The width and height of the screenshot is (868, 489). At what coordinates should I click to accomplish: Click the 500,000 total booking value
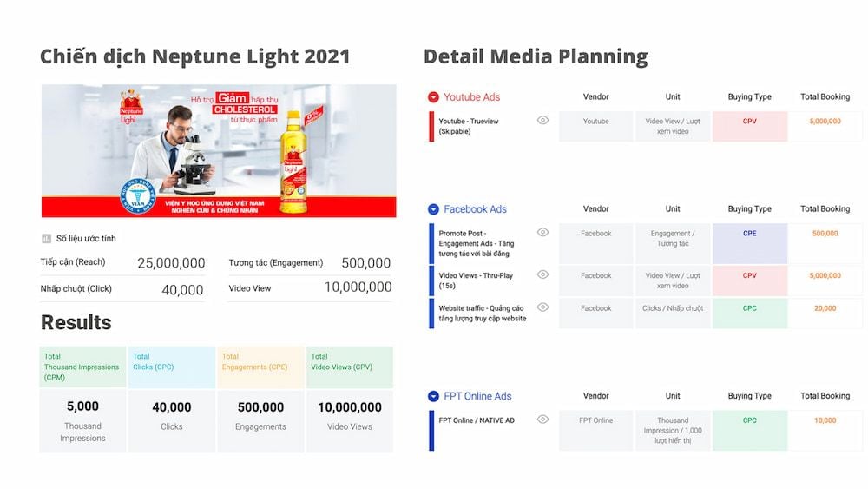tap(825, 234)
